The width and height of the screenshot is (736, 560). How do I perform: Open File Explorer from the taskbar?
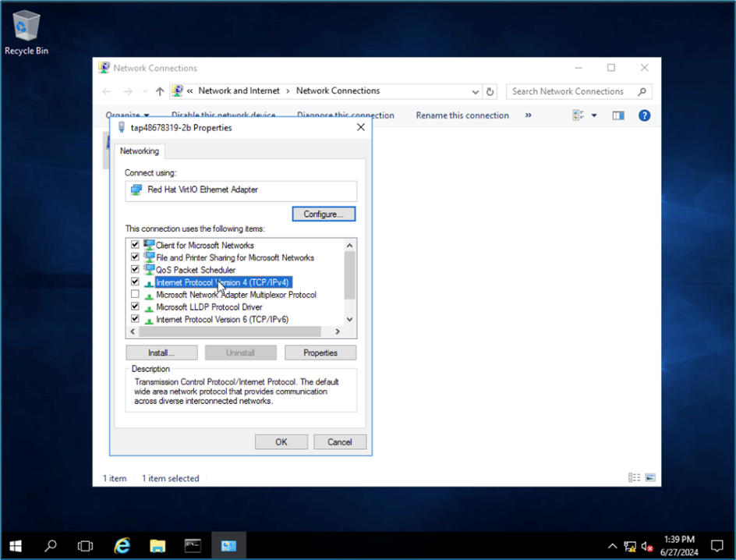(157, 546)
